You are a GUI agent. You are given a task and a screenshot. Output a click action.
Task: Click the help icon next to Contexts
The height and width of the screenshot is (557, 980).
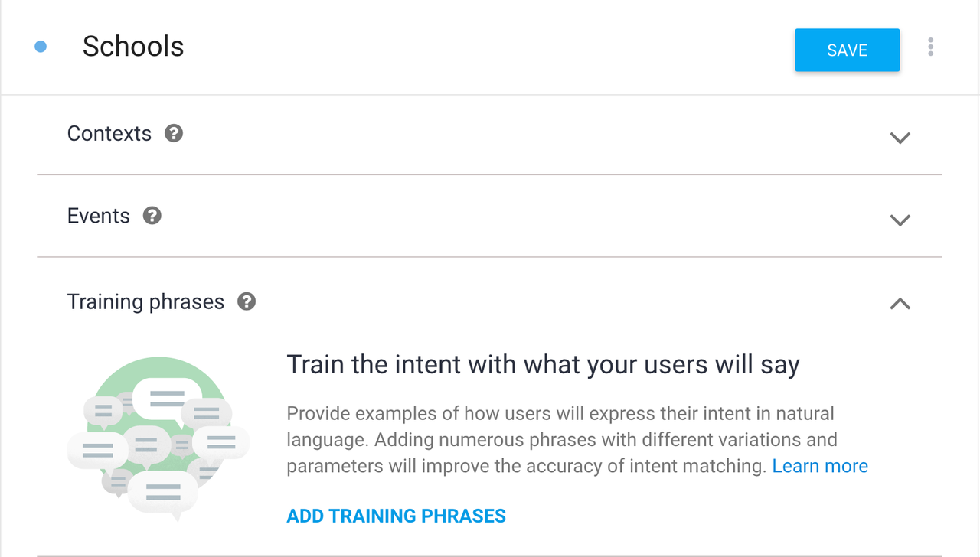pos(174,133)
